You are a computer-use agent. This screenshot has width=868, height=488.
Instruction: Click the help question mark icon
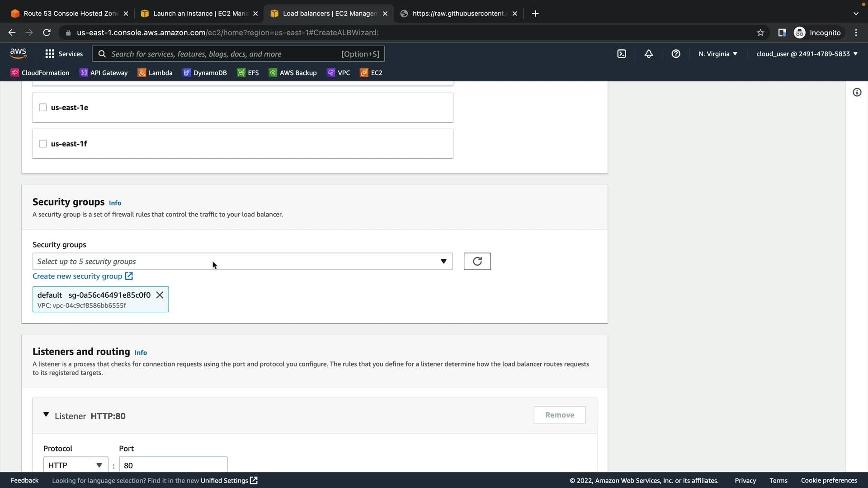coord(676,54)
